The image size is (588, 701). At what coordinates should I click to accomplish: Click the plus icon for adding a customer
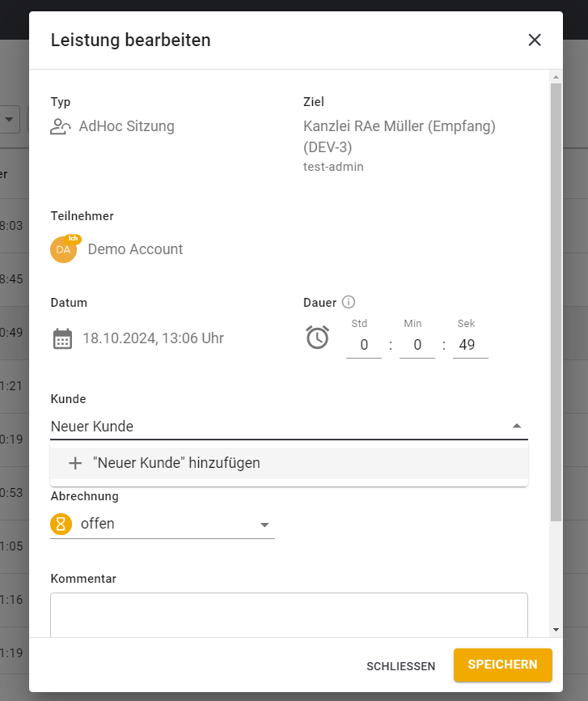(75, 463)
